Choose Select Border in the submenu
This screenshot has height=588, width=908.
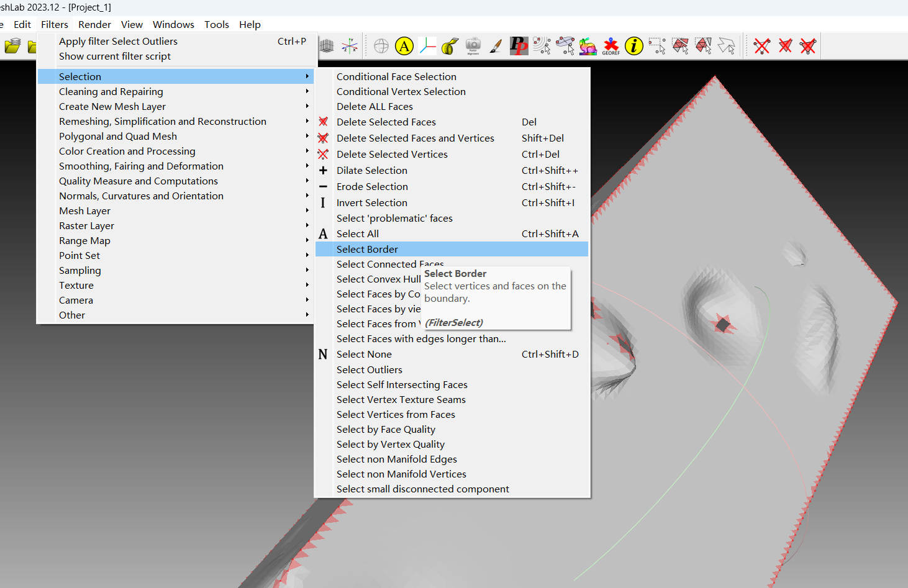452,249
